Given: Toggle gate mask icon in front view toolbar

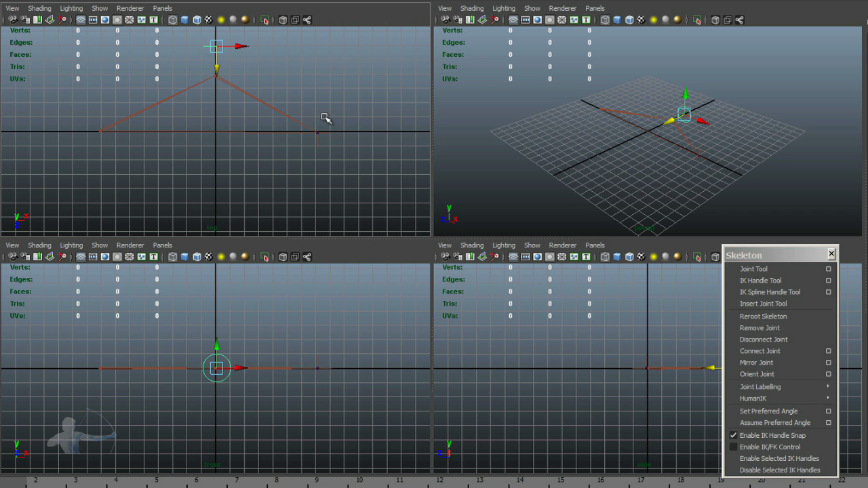Looking at the screenshot, I should click(117, 257).
